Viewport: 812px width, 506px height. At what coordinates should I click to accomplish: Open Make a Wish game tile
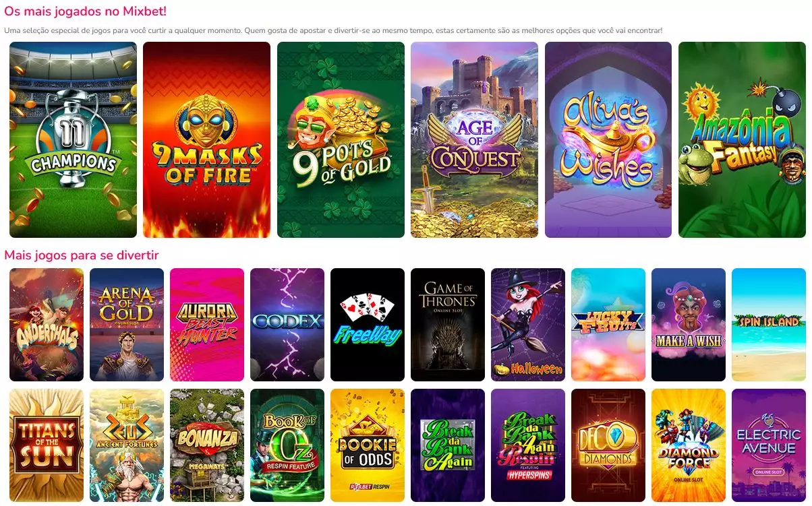click(x=689, y=325)
